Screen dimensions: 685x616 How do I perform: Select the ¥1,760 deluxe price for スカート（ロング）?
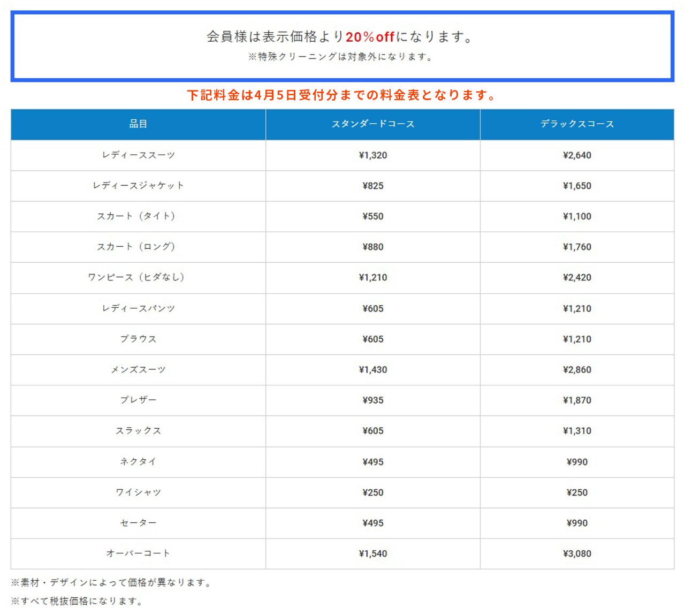(577, 247)
